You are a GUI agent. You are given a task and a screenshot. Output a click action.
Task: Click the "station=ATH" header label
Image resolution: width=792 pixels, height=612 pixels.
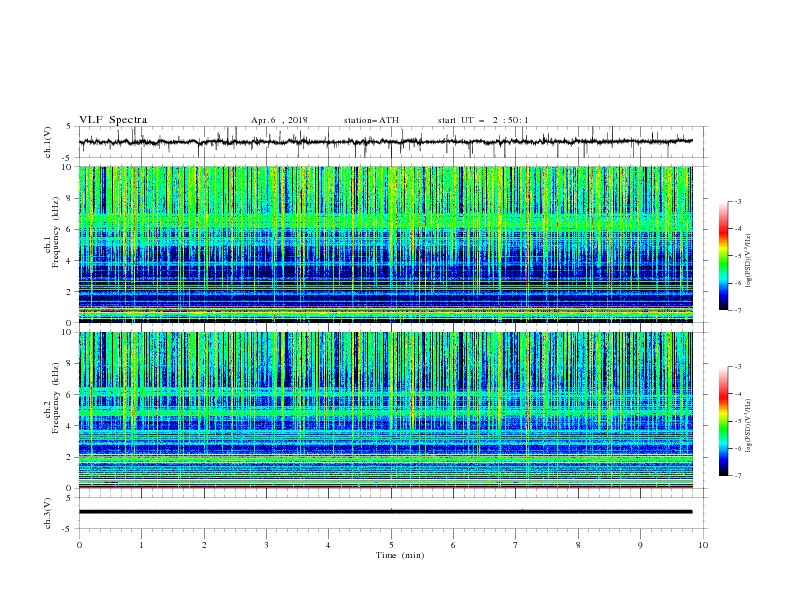point(371,120)
